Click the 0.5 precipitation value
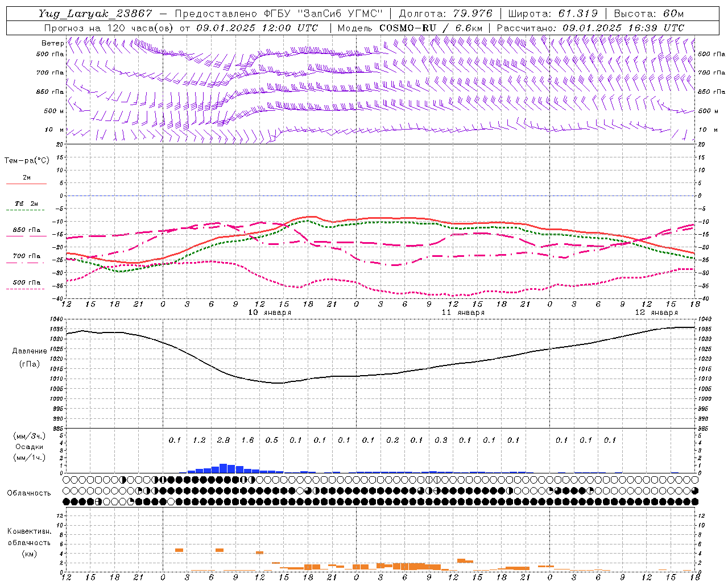 pos(272,440)
